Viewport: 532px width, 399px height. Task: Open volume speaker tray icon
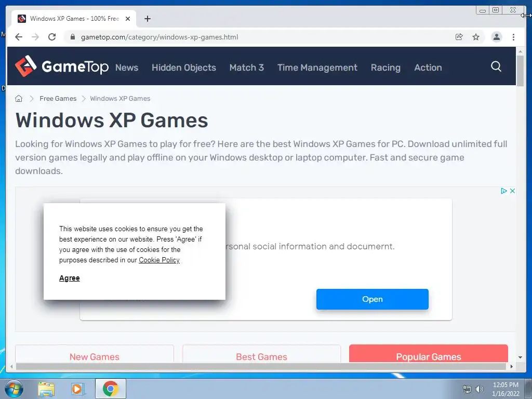click(480, 389)
